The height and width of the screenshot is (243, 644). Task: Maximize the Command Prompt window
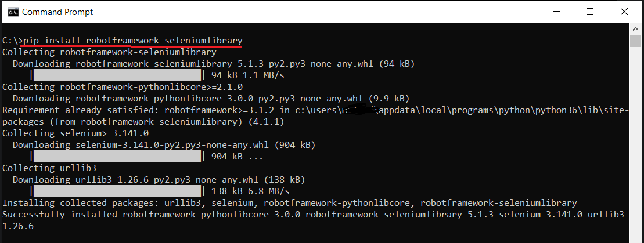[x=590, y=12]
